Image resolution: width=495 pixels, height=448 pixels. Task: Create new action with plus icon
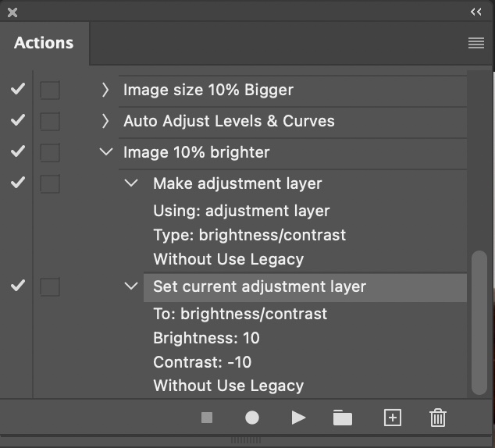[x=392, y=418]
